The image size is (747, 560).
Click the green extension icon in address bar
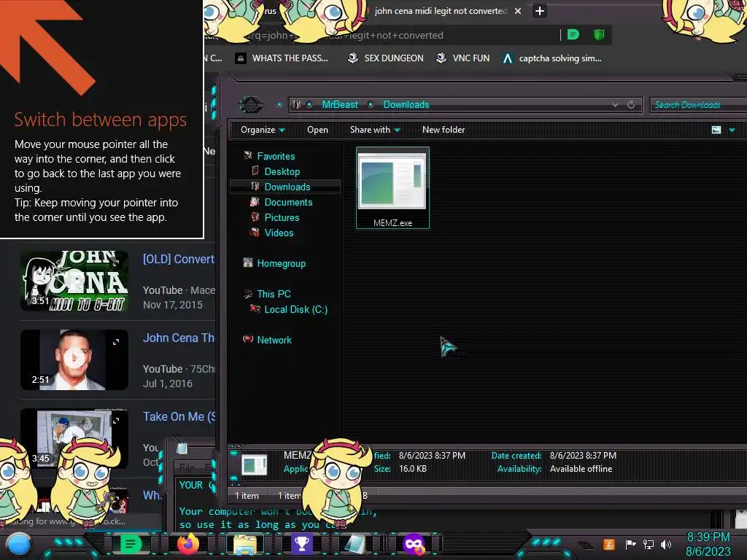pos(573,34)
